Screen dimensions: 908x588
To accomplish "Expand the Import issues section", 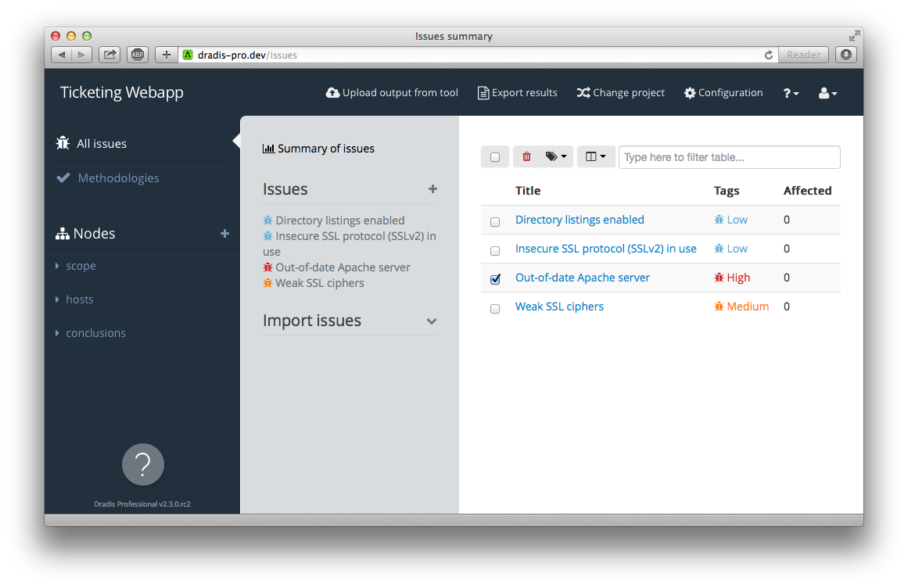I will coord(432,321).
